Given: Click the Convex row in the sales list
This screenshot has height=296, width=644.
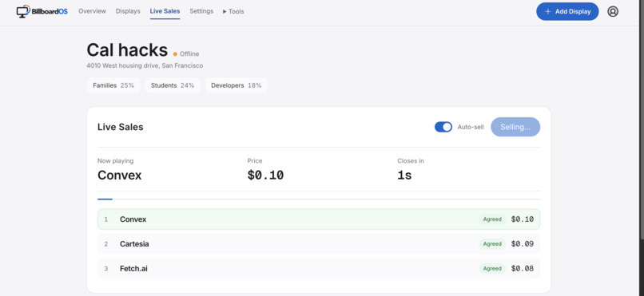Looking at the screenshot, I should pyautogui.click(x=319, y=219).
